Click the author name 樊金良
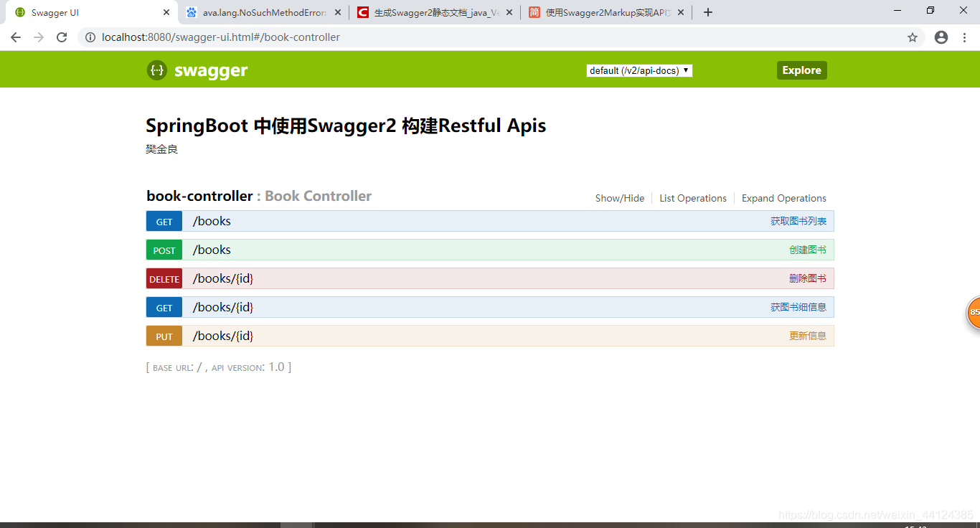 pos(161,149)
